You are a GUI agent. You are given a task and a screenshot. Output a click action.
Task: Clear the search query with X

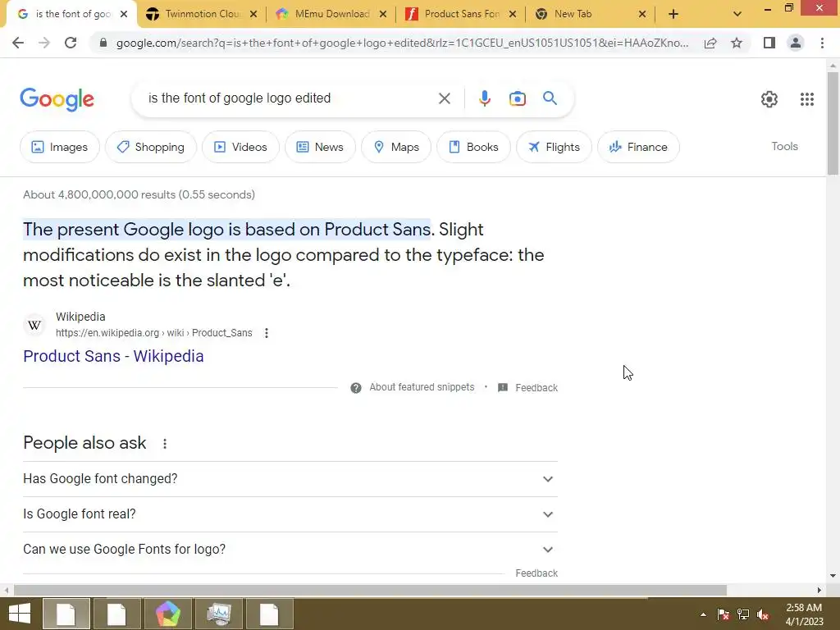click(444, 98)
